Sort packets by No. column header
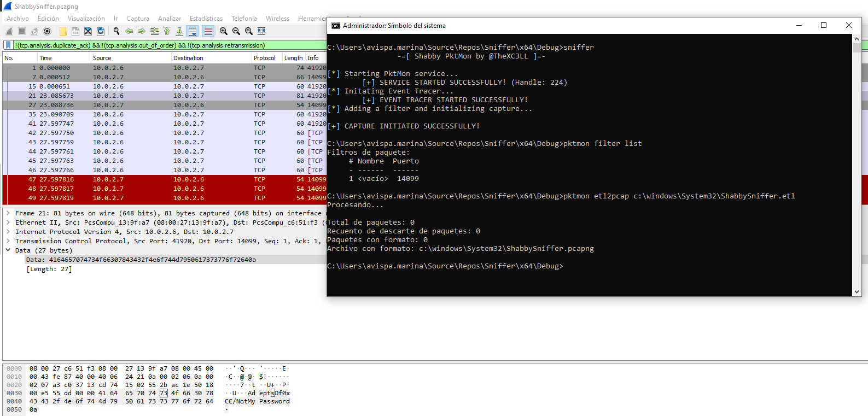 coord(20,58)
